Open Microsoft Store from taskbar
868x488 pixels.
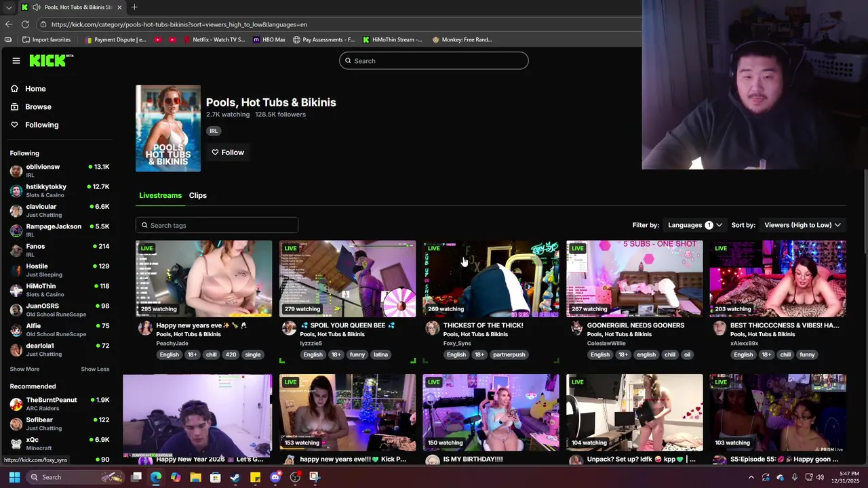(215, 477)
